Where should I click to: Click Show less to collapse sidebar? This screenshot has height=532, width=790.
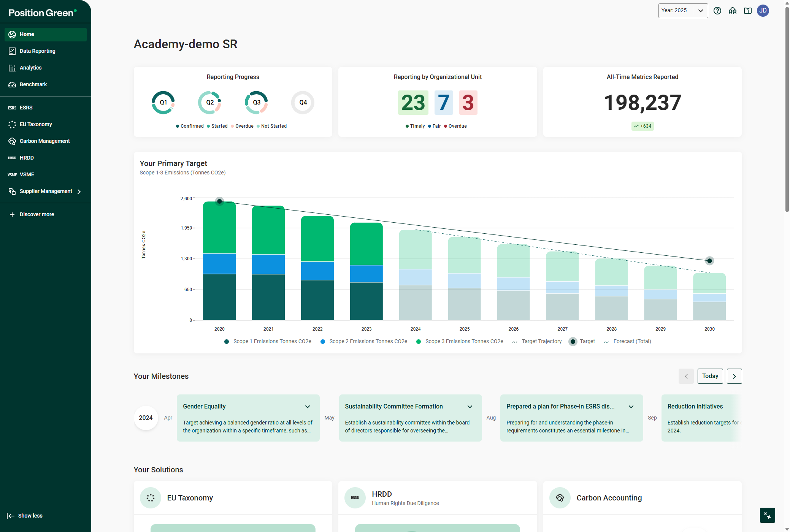coord(25,516)
